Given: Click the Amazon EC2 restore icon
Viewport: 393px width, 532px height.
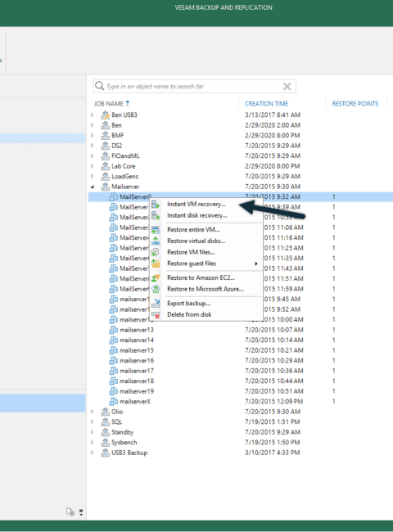Looking at the screenshot, I should [x=156, y=278].
